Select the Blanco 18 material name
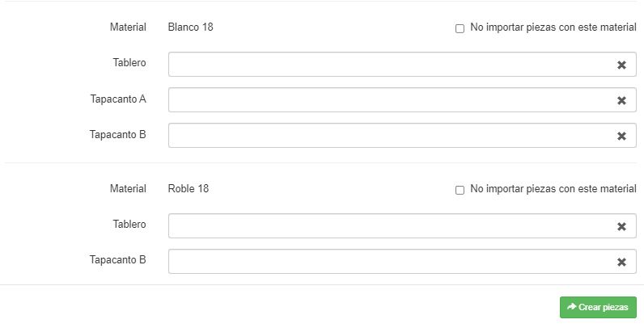 (190, 27)
